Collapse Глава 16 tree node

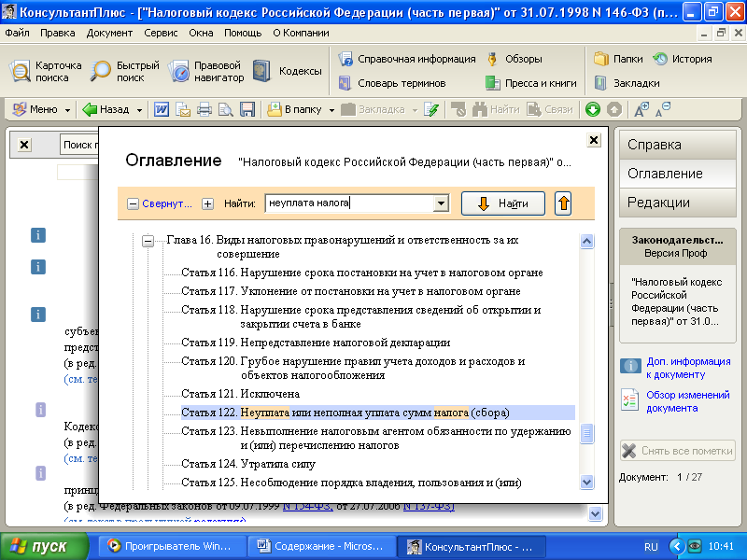(x=148, y=241)
